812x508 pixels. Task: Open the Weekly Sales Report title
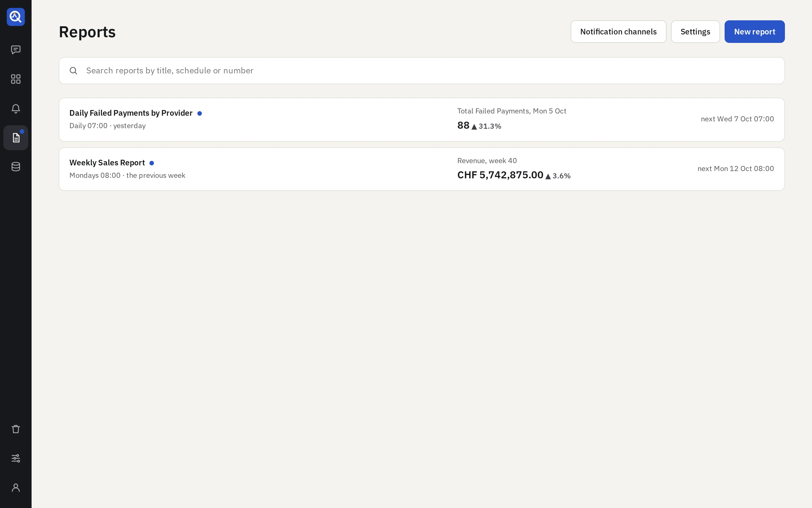(107, 163)
